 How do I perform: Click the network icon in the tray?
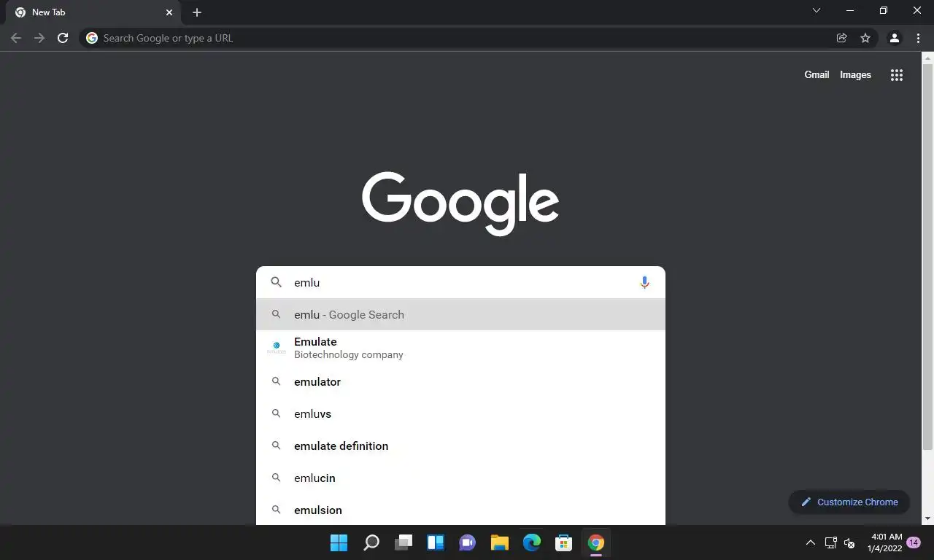(830, 542)
